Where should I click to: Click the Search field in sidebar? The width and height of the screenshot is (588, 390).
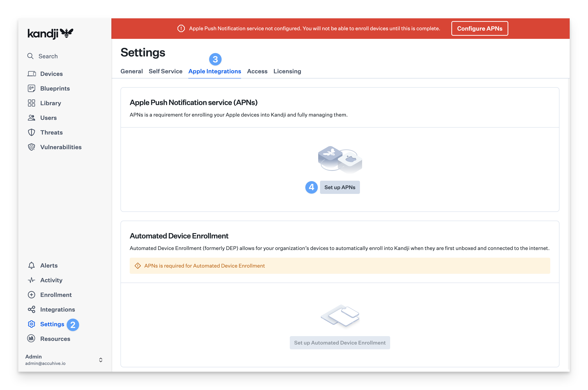(x=48, y=56)
